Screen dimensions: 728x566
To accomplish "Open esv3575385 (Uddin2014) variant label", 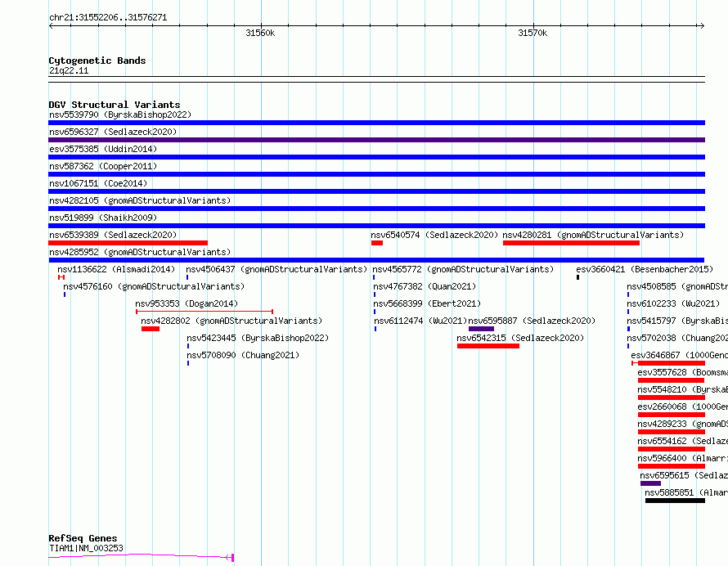I will click(x=103, y=149).
